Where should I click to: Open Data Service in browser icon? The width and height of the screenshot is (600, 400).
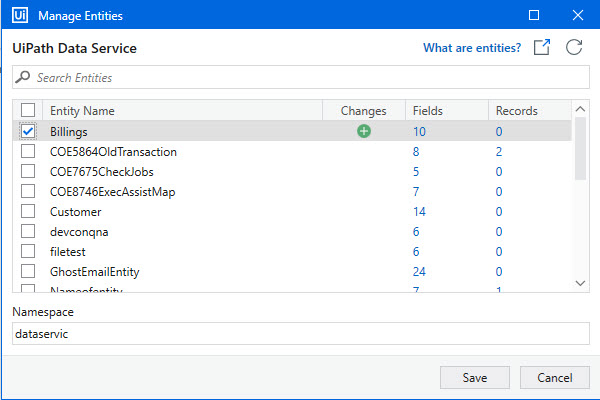542,48
